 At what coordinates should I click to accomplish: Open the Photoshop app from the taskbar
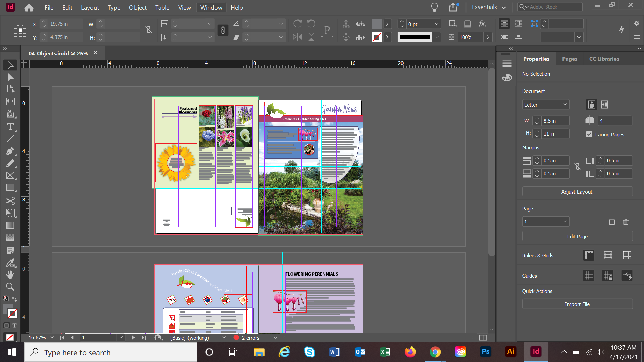[485, 352]
